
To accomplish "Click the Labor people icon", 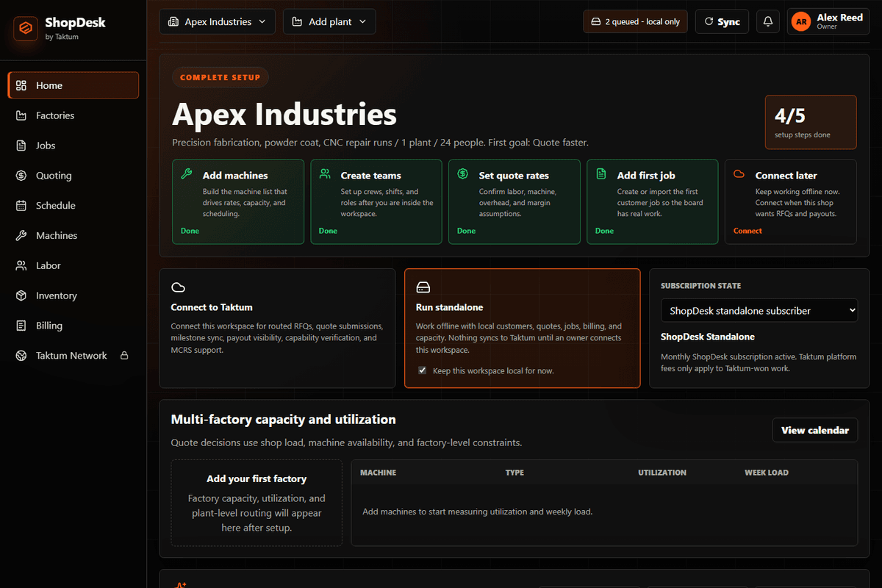I will click(21, 265).
